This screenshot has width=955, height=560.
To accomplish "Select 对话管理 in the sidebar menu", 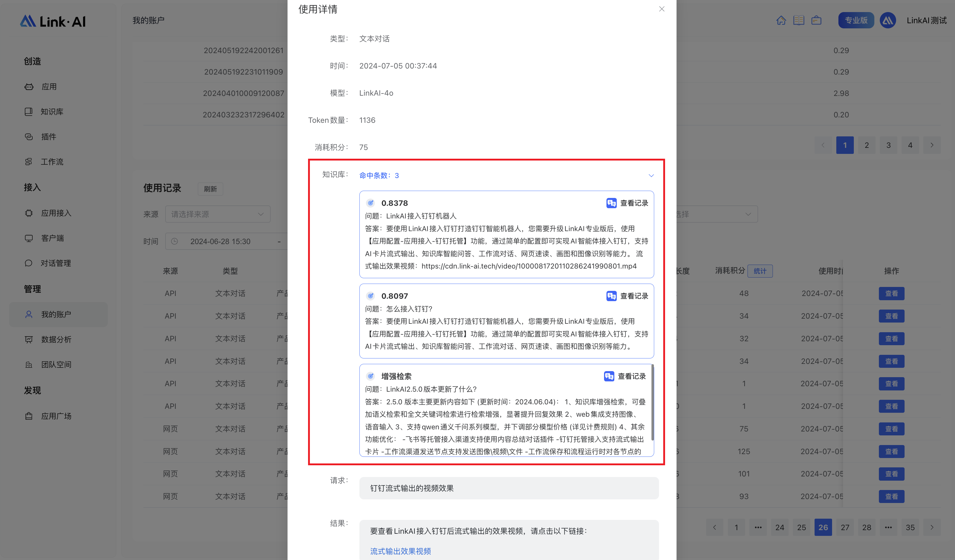I will coord(56,263).
